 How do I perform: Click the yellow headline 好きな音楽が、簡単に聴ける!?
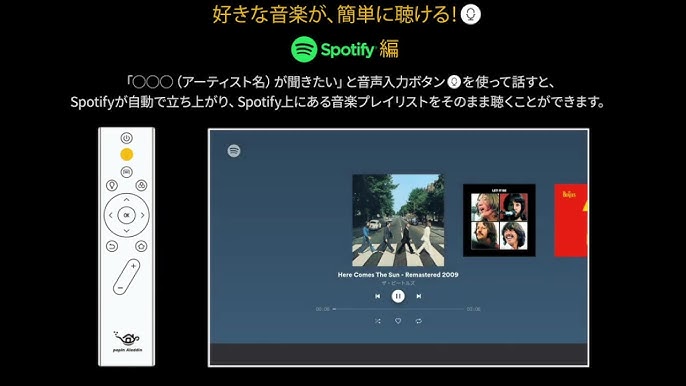[x=335, y=14]
